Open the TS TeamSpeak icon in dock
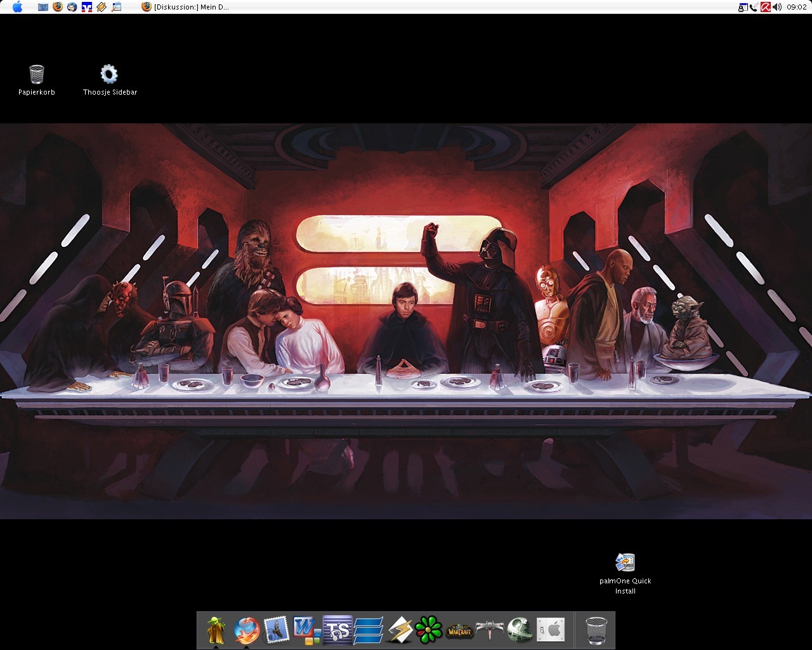The image size is (812, 650). click(337, 630)
